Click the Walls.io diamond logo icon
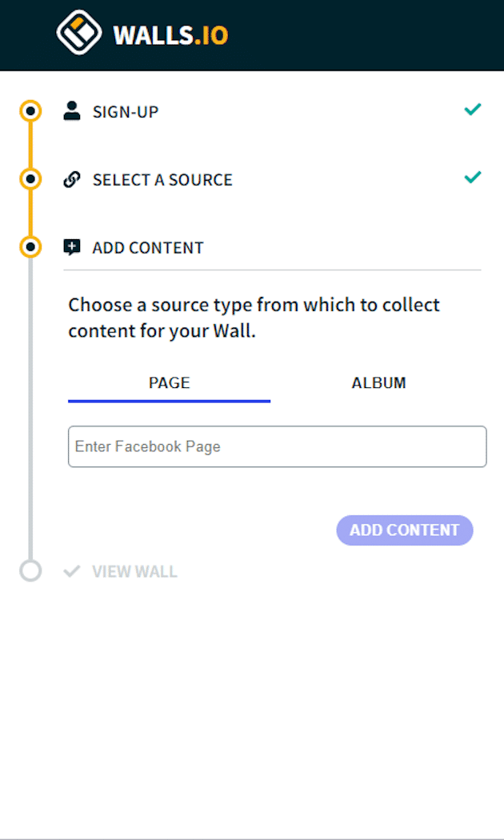Screen dimensions: 504x840 point(79,33)
